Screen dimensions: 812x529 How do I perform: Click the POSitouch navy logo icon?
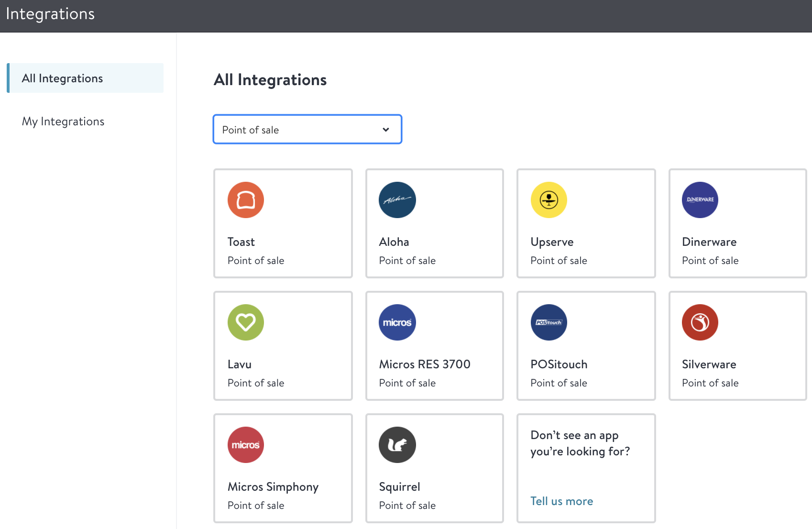tap(549, 322)
